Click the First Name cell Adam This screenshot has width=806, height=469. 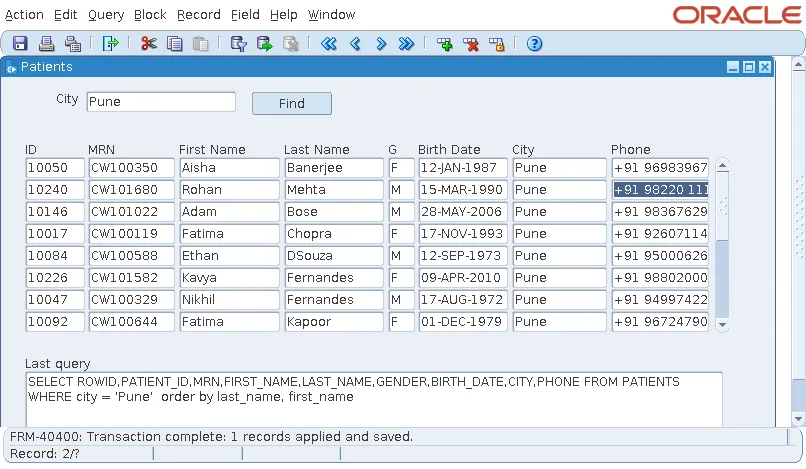tap(229, 212)
